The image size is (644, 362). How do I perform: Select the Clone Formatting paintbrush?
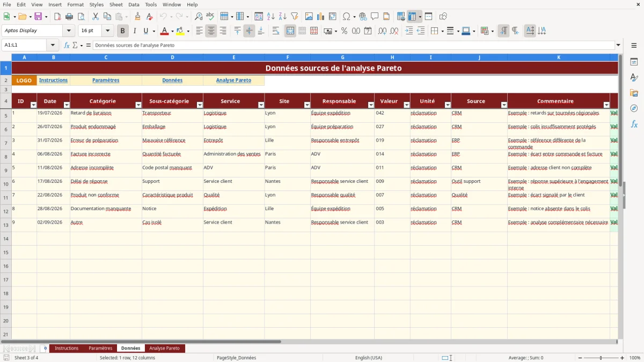pos(137,17)
